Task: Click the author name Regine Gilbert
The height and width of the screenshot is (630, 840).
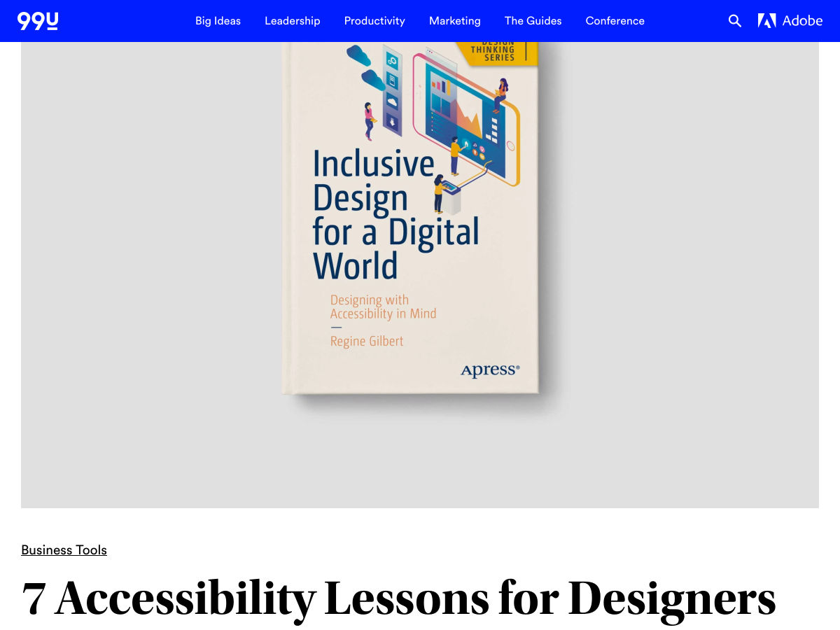Action: tap(367, 342)
